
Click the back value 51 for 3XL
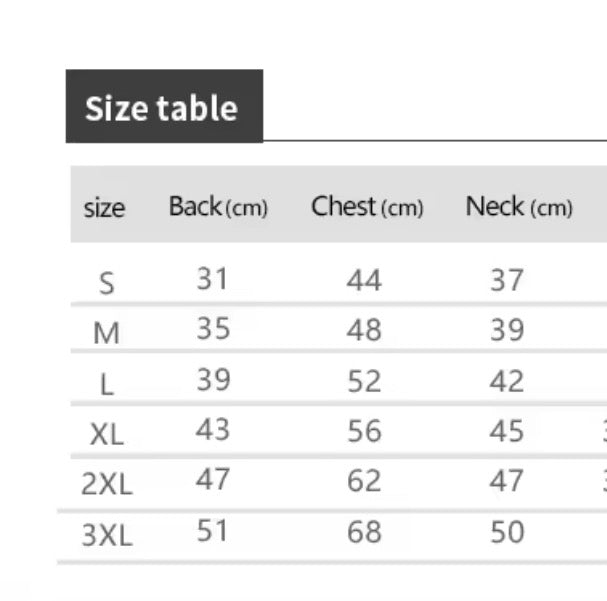click(x=212, y=530)
